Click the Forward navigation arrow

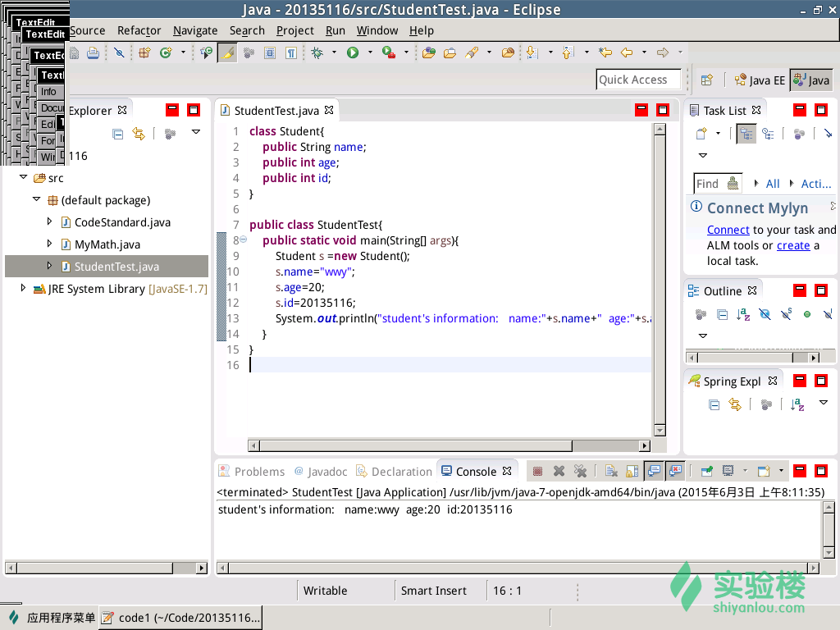[663, 52]
